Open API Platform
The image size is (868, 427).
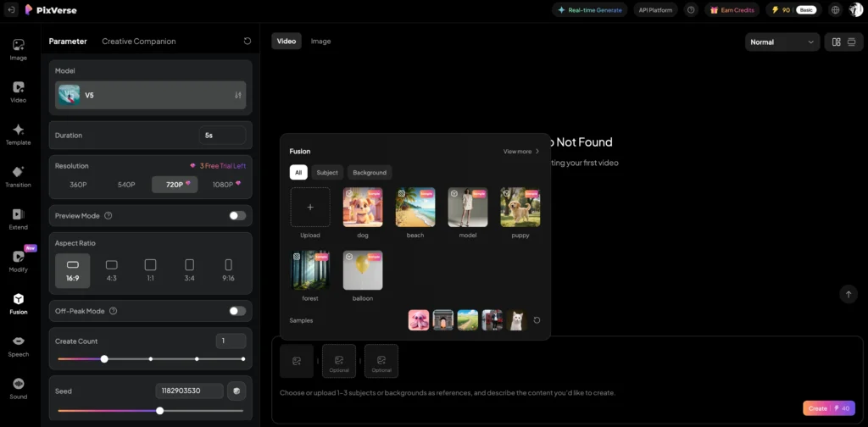pos(656,10)
